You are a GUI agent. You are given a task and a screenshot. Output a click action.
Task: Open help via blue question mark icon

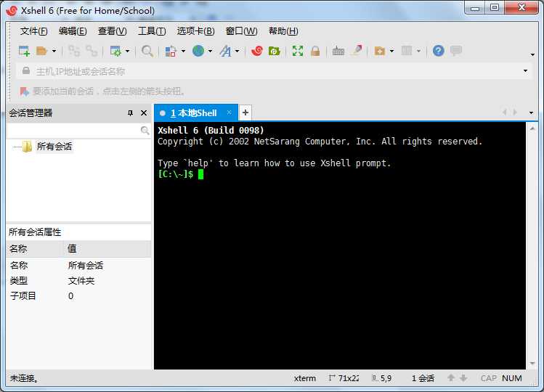[x=438, y=51]
